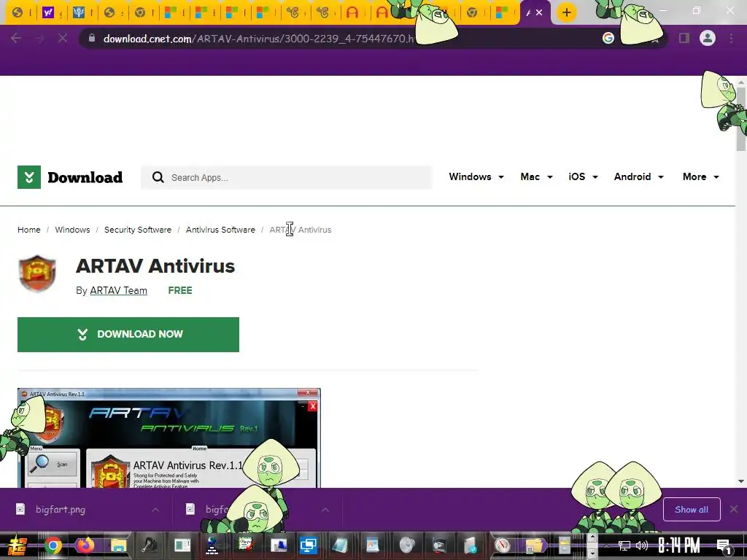Viewport: 747px width, 560px height.
Task: Open options chevron for bigfart.png download
Action: 155,510
